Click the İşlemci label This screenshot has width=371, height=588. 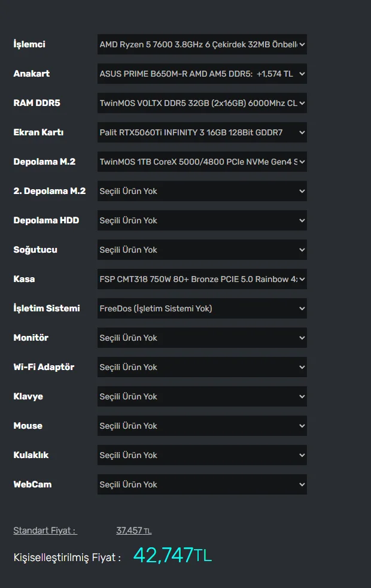pyautogui.click(x=29, y=44)
